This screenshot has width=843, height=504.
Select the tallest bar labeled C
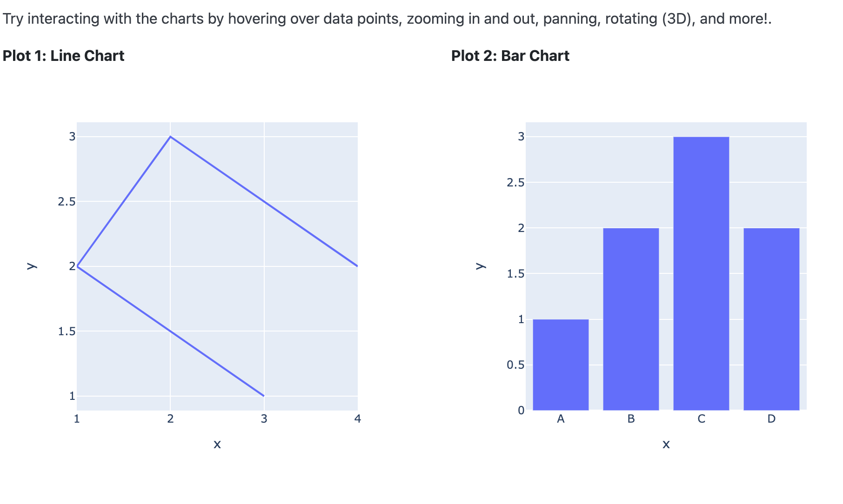[701, 273]
